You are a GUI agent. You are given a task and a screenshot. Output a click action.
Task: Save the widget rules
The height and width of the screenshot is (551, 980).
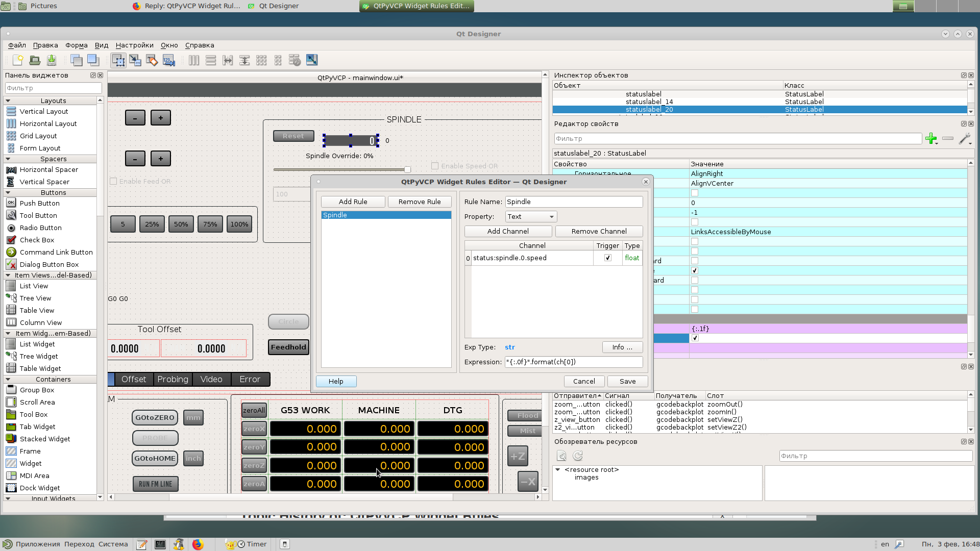tap(627, 382)
